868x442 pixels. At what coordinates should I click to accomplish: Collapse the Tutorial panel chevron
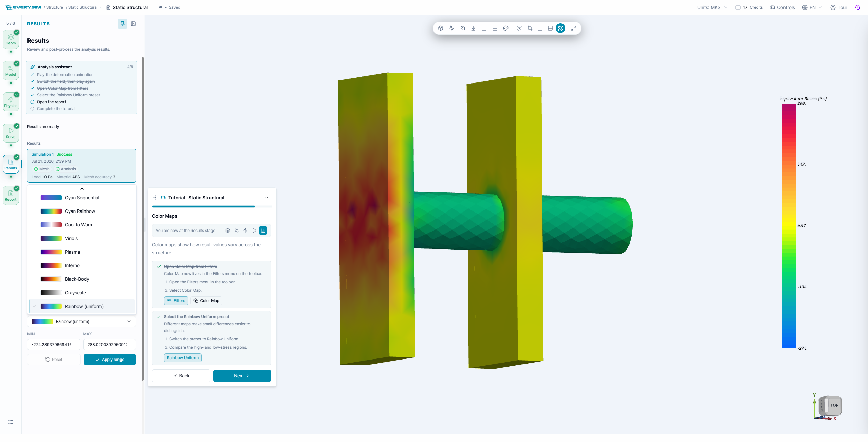point(267,198)
